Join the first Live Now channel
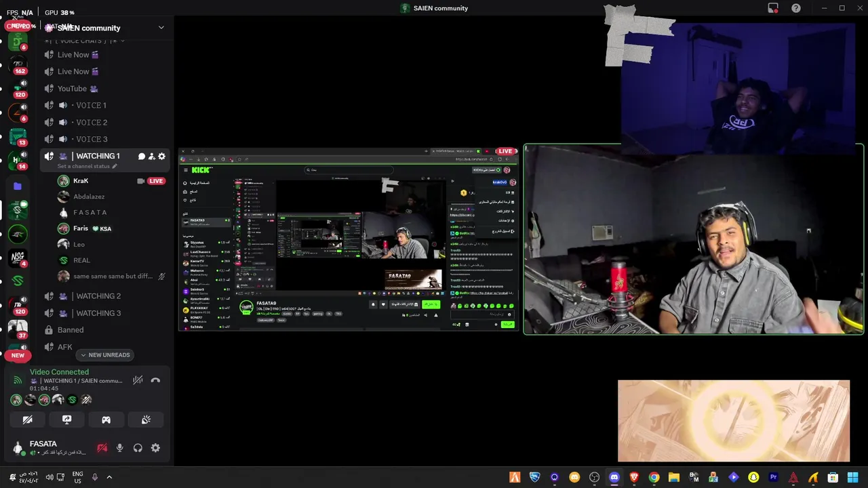This screenshot has width=868, height=488. [x=104, y=55]
